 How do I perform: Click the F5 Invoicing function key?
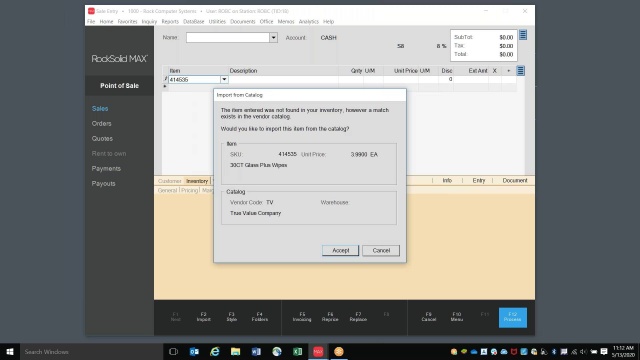302,317
